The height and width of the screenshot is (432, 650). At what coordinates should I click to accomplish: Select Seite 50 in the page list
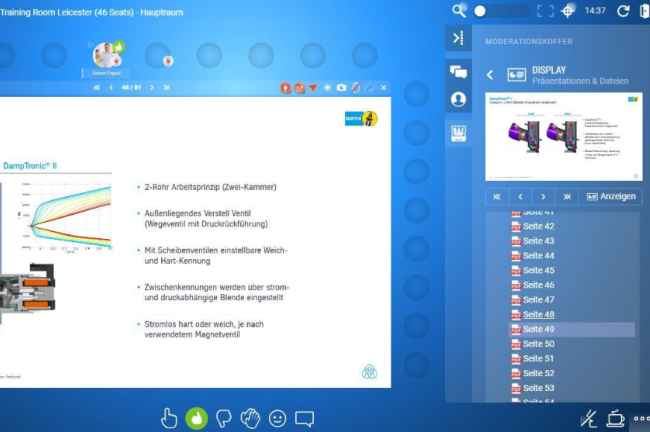pos(538,344)
